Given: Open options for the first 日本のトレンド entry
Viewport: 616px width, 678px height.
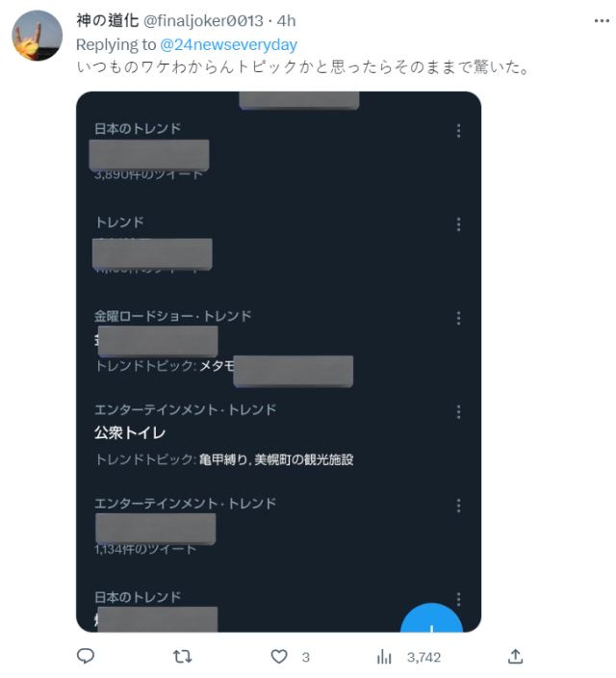Looking at the screenshot, I should 458,131.
